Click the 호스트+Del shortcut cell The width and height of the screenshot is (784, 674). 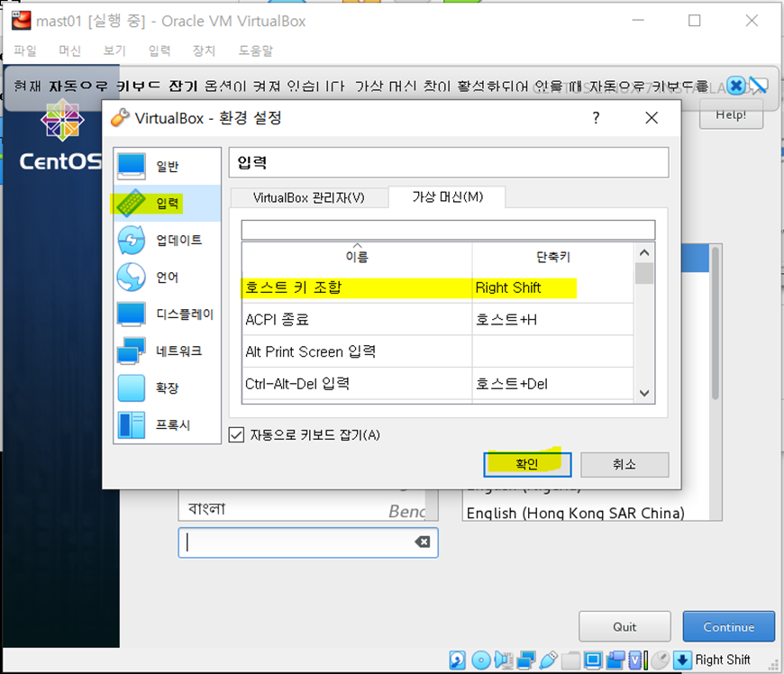point(552,384)
